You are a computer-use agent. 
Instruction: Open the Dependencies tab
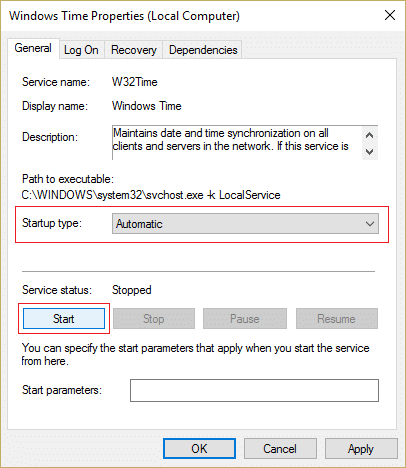pyautogui.click(x=203, y=50)
